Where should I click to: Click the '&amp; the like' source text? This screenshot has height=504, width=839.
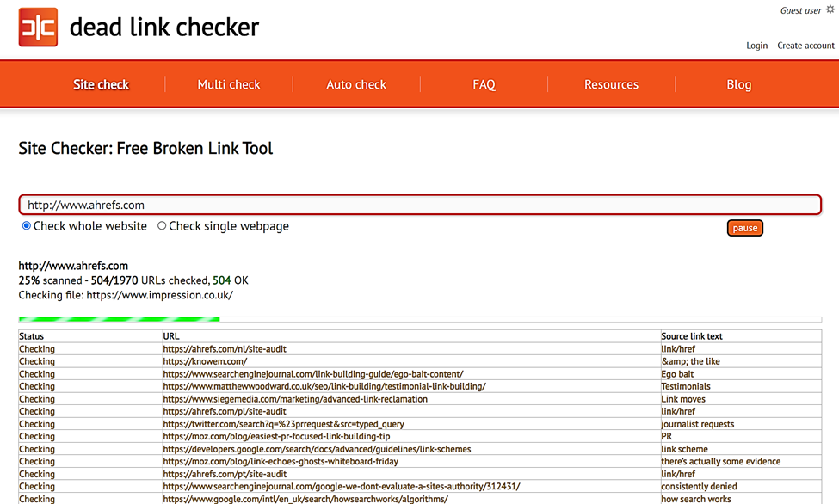[691, 362]
